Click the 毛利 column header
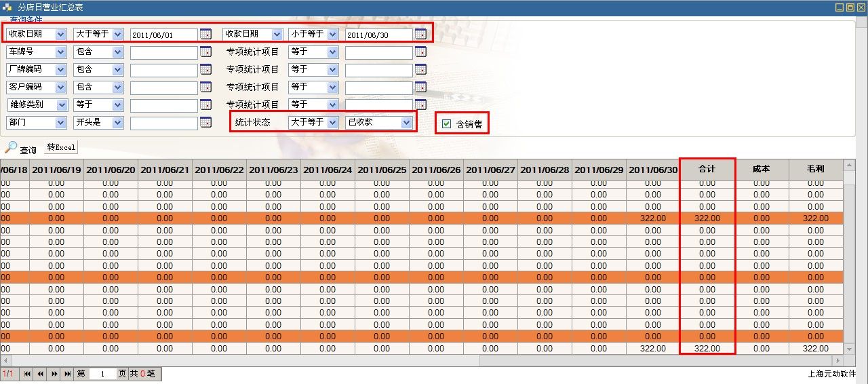 pyautogui.click(x=816, y=169)
